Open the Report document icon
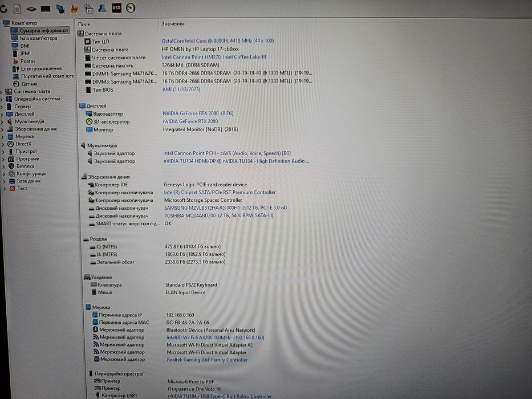This screenshot has width=532, height=399. [17, 9]
